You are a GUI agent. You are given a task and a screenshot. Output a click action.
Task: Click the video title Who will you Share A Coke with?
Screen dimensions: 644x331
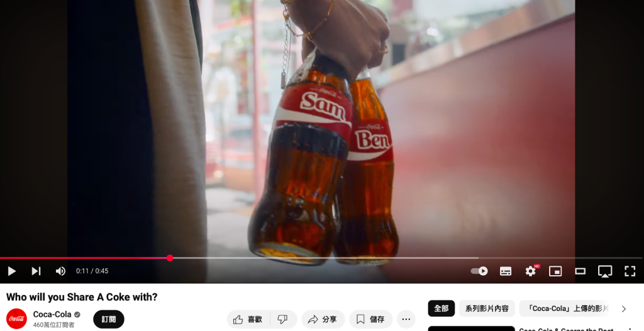click(x=82, y=297)
